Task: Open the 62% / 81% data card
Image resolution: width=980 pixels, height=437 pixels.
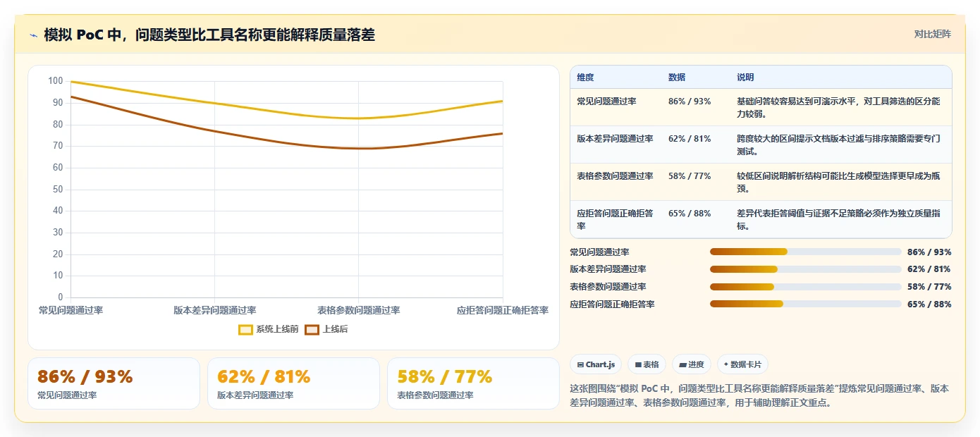Action: pyautogui.click(x=293, y=383)
